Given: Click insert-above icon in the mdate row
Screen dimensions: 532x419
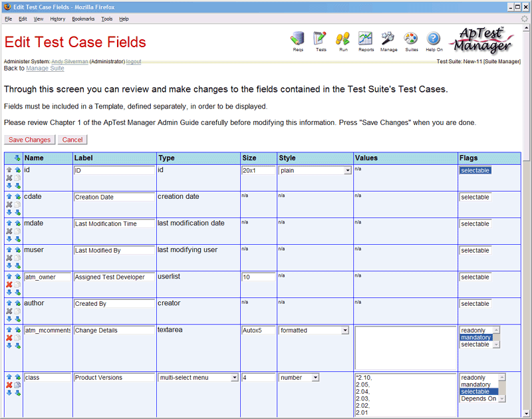Looking at the screenshot, I should (18, 223).
